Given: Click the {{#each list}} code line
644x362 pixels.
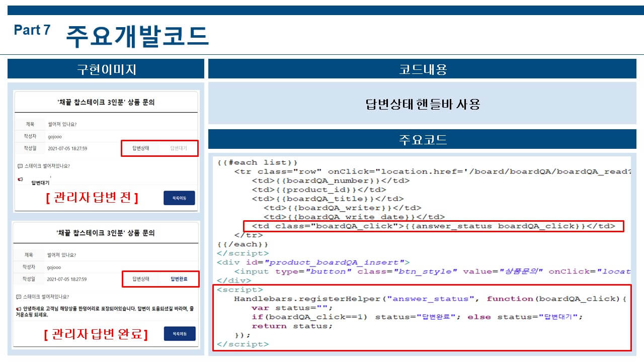Looking at the screenshot, I should tap(258, 162).
